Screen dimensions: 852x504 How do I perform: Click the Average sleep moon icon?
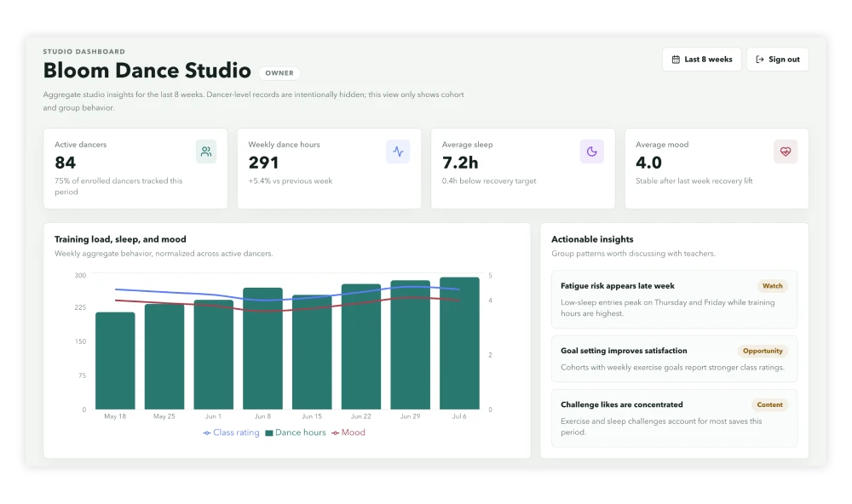coord(592,152)
